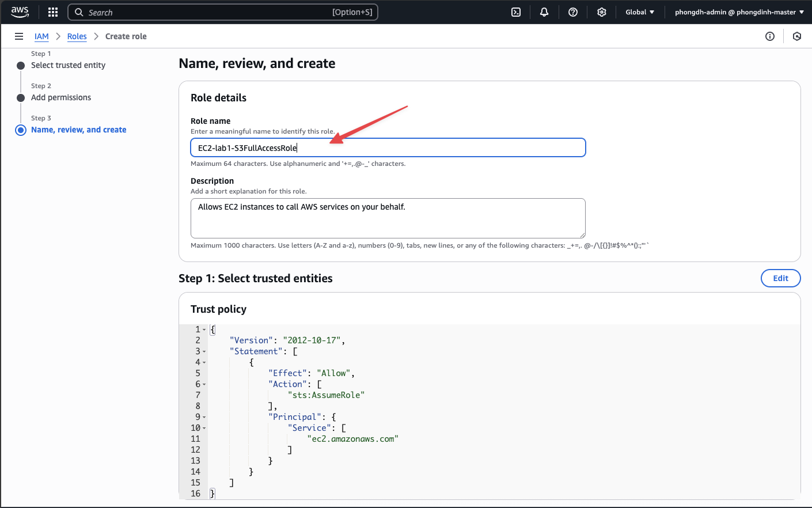
Task: Open the settings gear in the top bar
Action: (x=602, y=12)
